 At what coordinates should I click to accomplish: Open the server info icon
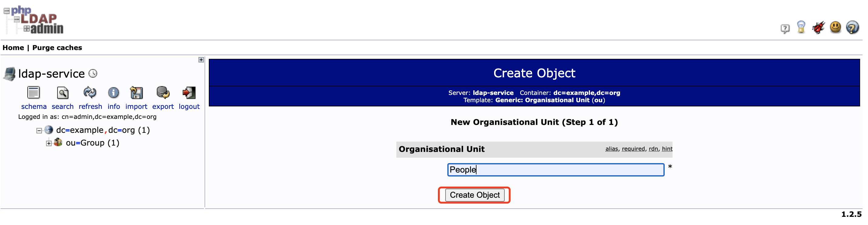click(114, 92)
